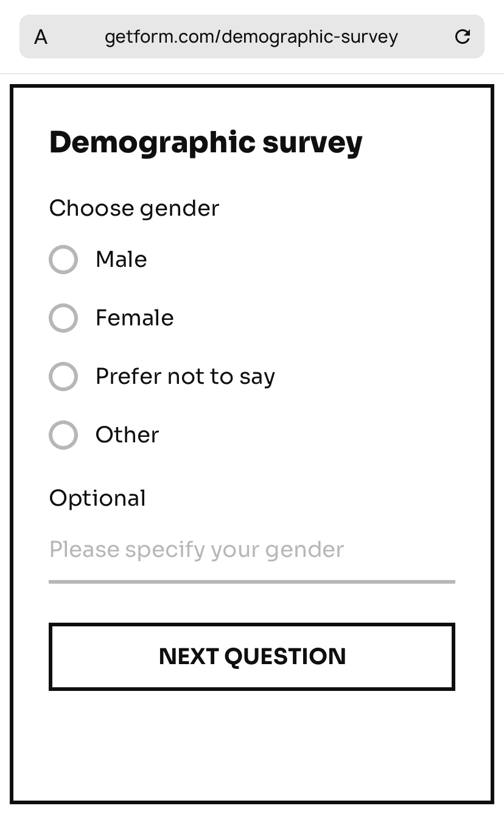Click the word 'Demographic' in the heading

(152, 143)
